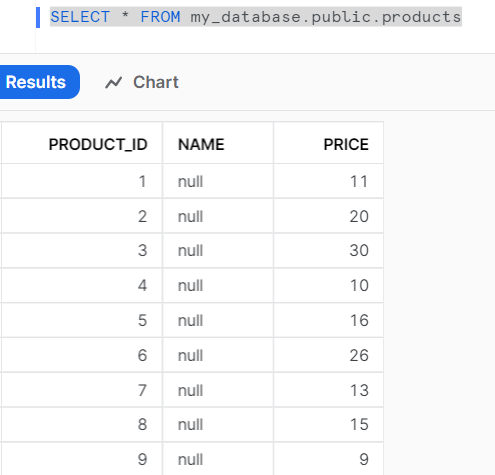495x475 pixels.
Task: Select the product ID cell 9
Action: click(82, 459)
